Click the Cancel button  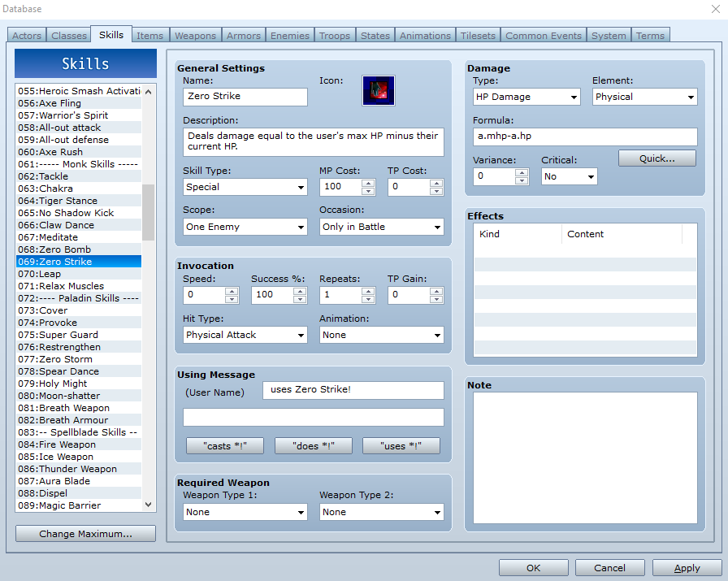610,567
